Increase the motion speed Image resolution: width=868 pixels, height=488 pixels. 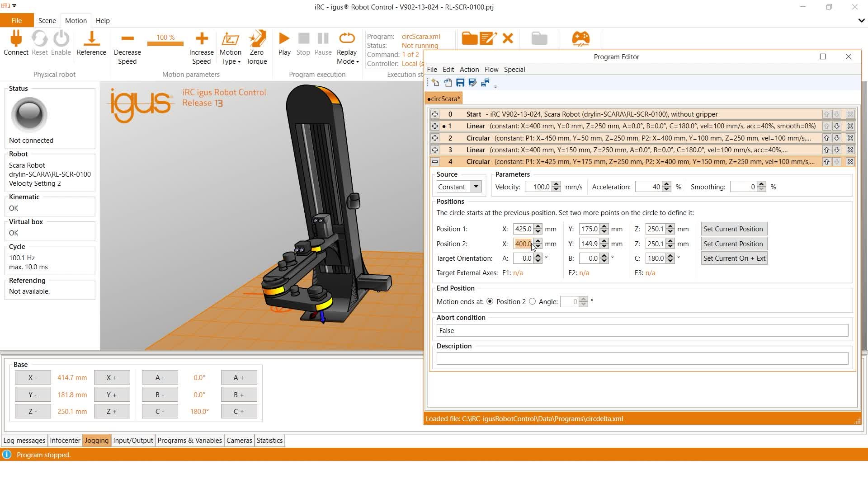click(202, 39)
